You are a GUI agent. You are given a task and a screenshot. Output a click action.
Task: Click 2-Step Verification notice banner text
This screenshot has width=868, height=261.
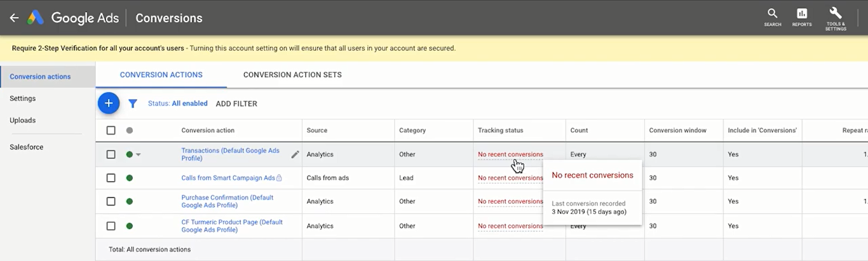pyautogui.click(x=234, y=48)
